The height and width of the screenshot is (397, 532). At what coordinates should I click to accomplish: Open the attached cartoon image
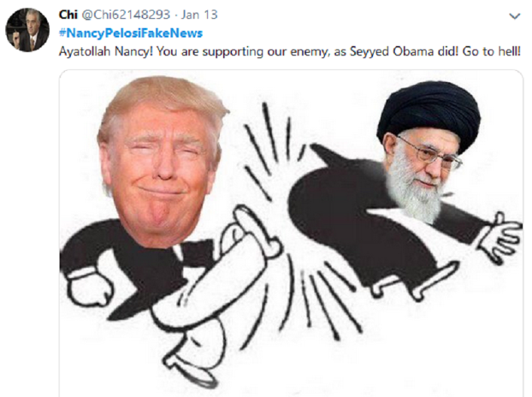(291, 234)
